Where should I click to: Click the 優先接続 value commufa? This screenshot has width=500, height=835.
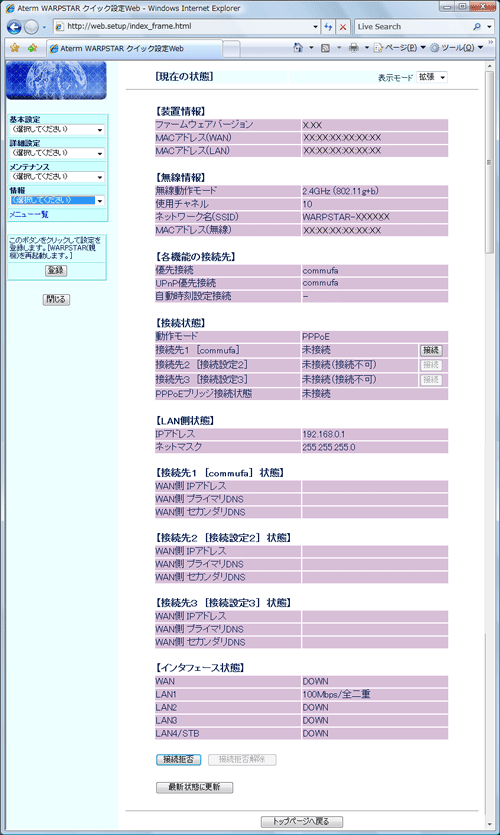320,271
